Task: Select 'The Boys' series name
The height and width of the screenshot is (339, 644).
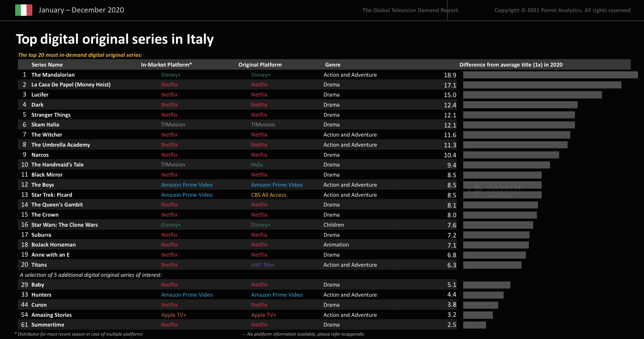Action: click(43, 185)
